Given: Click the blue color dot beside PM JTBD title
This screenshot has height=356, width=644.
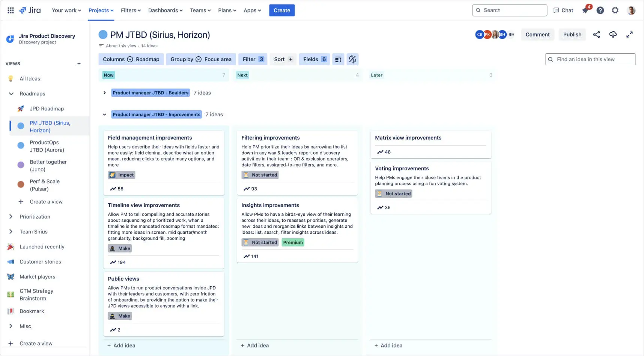Looking at the screenshot, I should coord(102,34).
